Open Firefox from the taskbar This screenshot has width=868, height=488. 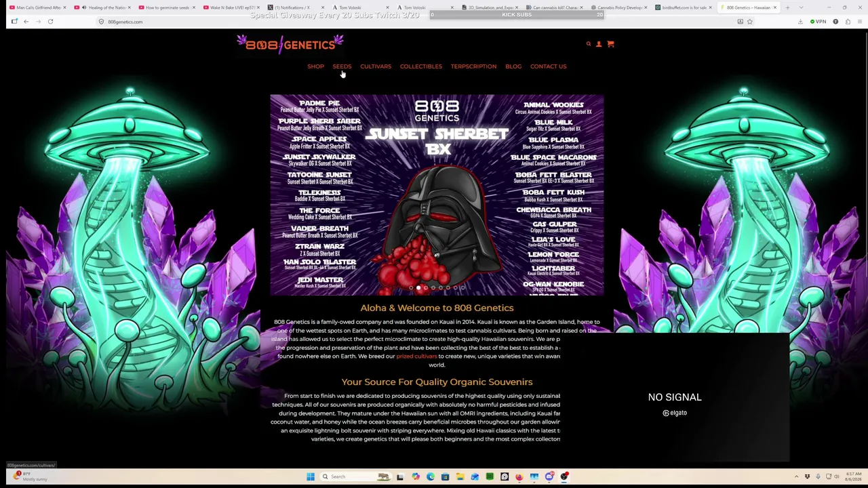(519, 476)
